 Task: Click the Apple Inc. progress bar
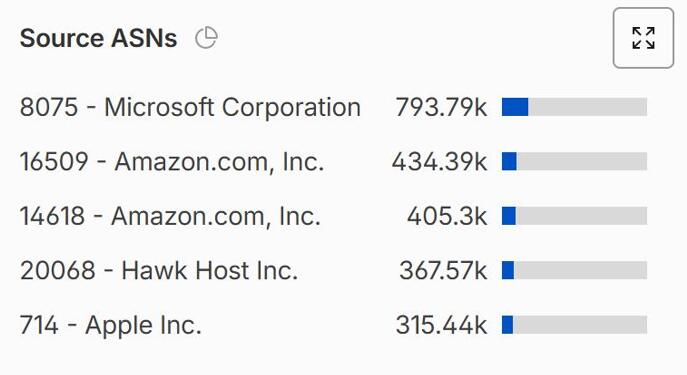click(x=574, y=325)
